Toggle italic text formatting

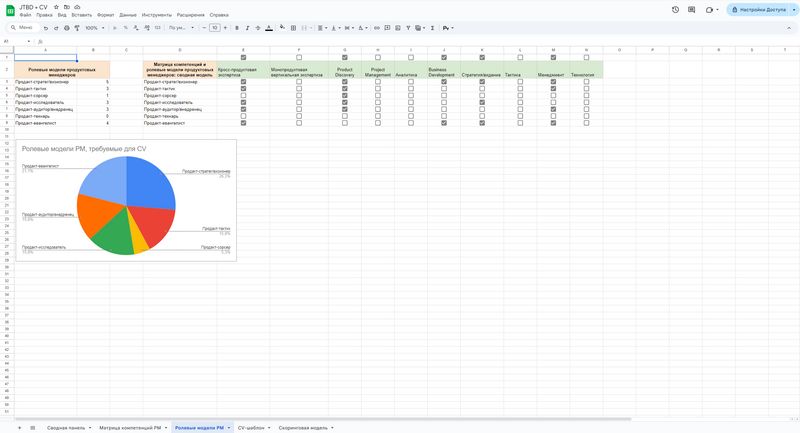pos(245,28)
